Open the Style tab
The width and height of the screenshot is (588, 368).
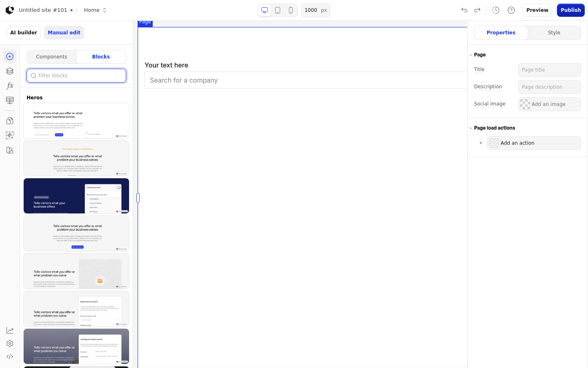pos(554,33)
